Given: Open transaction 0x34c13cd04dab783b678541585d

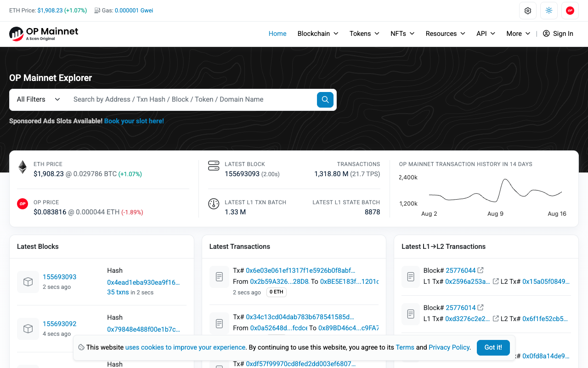Looking at the screenshot, I should click(300, 317).
